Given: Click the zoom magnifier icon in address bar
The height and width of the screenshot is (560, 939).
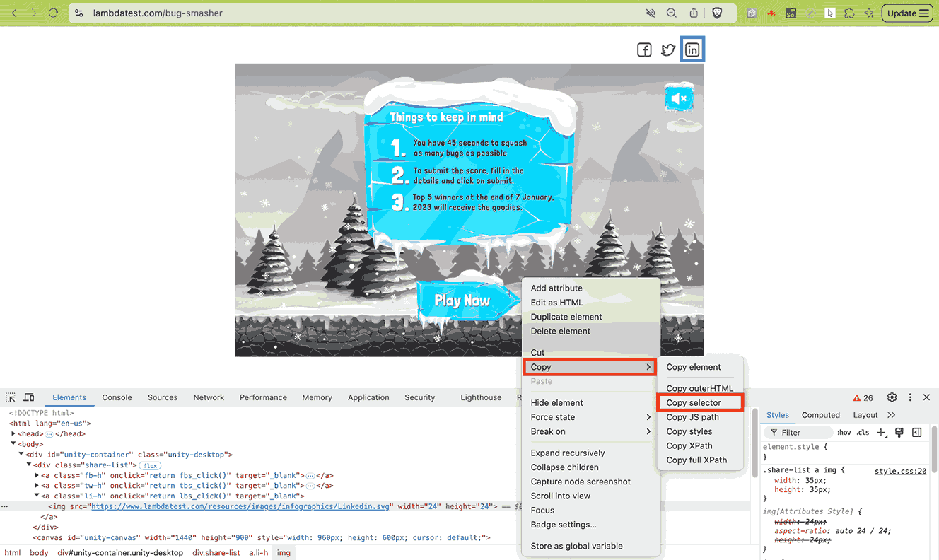Looking at the screenshot, I should 672,13.
